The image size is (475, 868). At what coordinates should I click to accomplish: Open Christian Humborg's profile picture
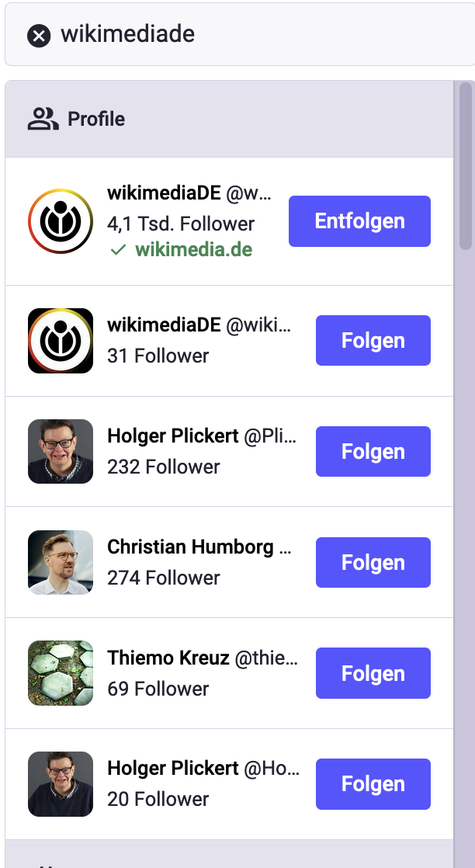point(61,563)
